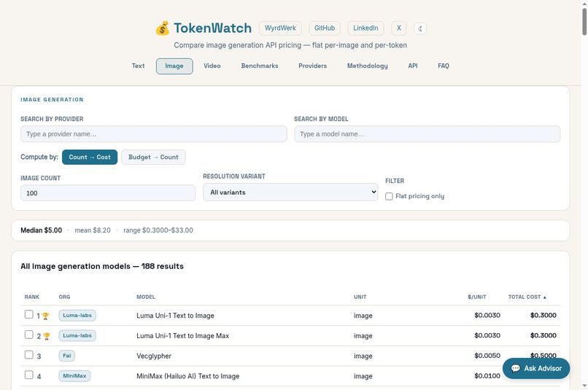Sort by the Model column header
588x390 pixels.
click(x=146, y=297)
